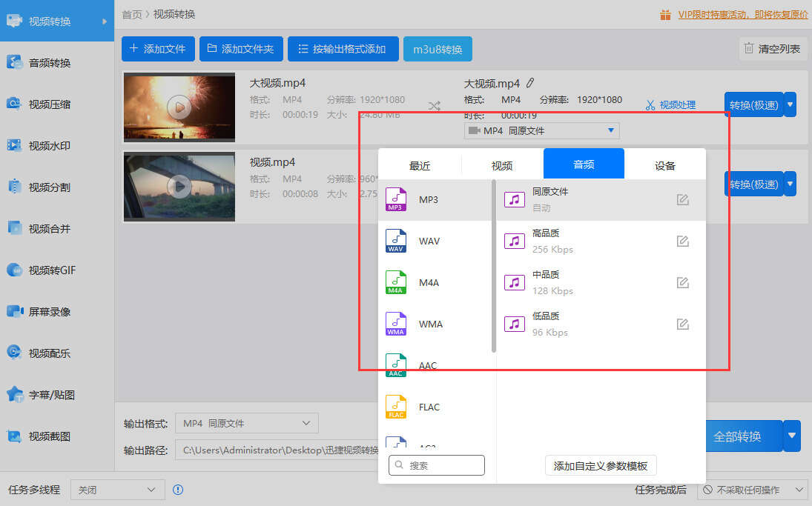Image resolution: width=812 pixels, height=506 pixels.
Task: Click the 全部转换 button
Action: (x=744, y=436)
